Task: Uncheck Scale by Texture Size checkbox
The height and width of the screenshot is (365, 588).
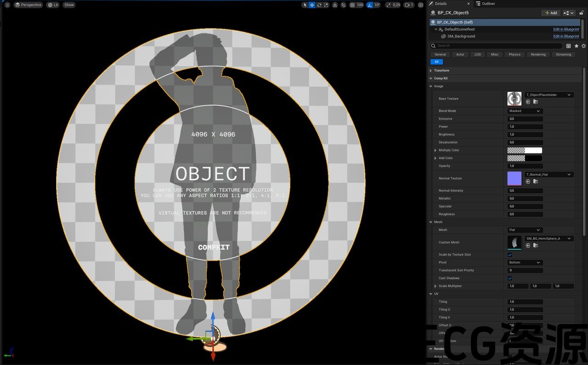Action: point(510,255)
